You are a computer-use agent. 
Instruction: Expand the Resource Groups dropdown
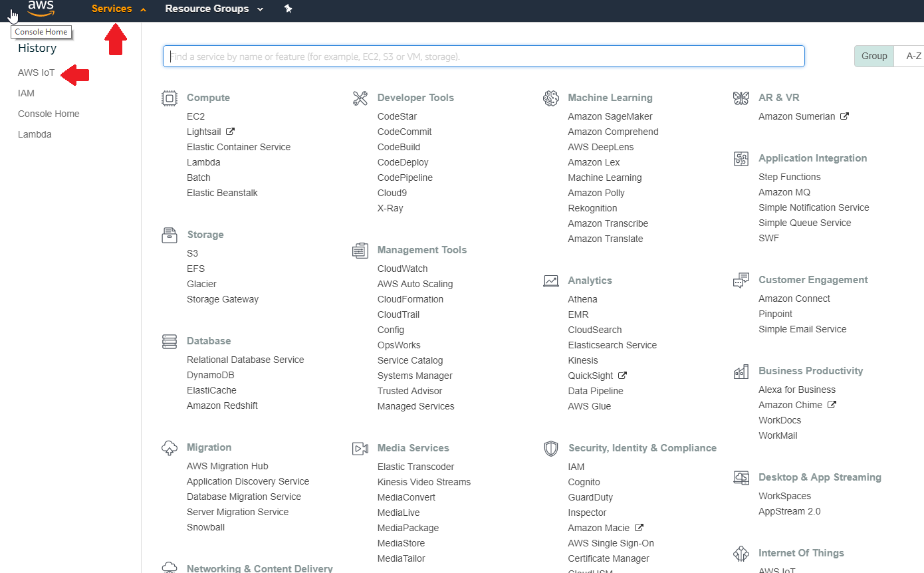point(214,9)
